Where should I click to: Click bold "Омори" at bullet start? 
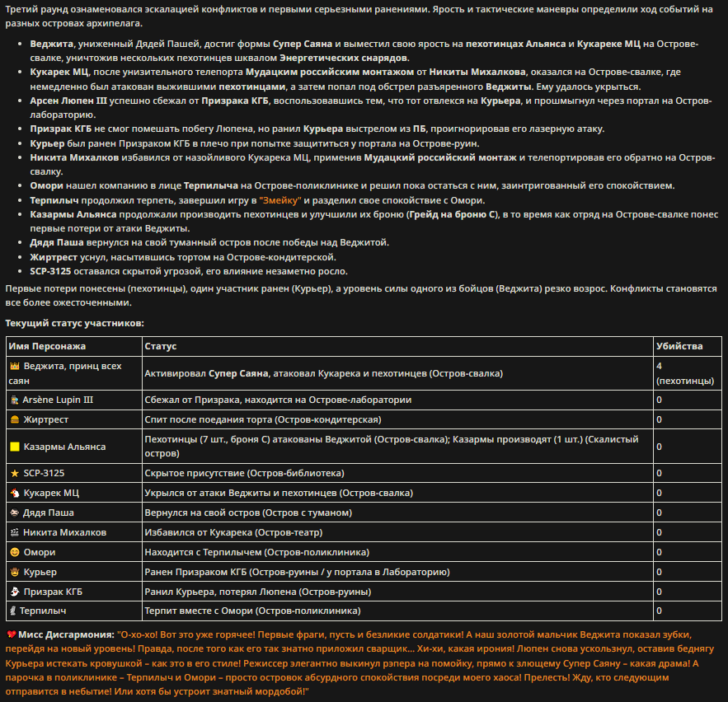[46, 185]
